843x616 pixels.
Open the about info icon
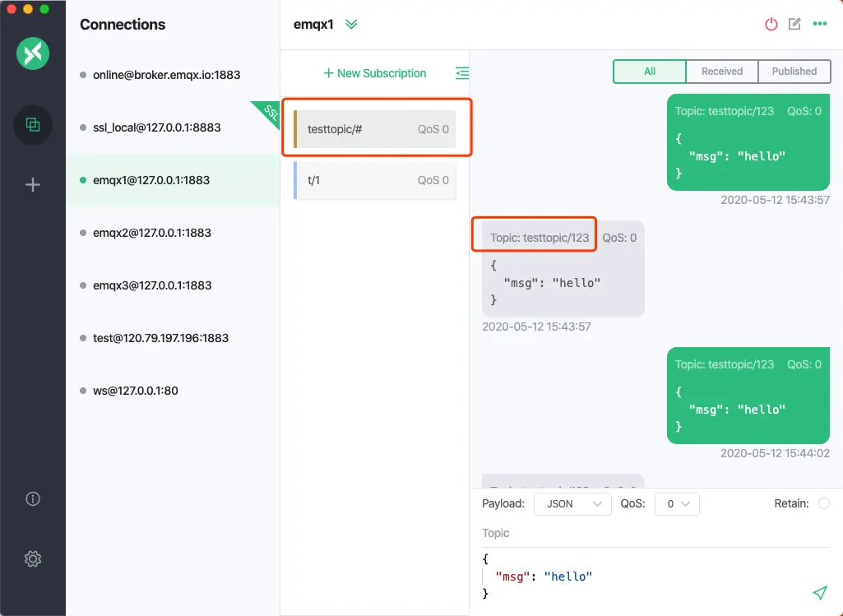[x=33, y=498]
